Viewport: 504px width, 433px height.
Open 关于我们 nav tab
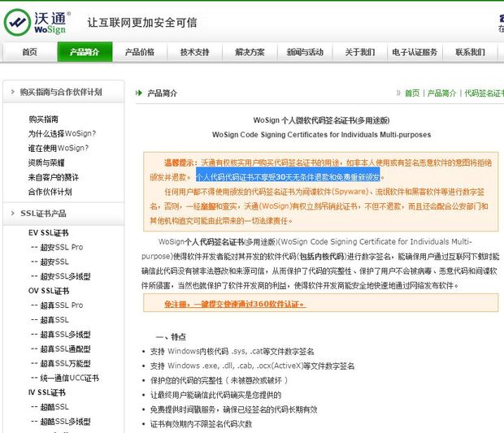click(x=360, y=52)
